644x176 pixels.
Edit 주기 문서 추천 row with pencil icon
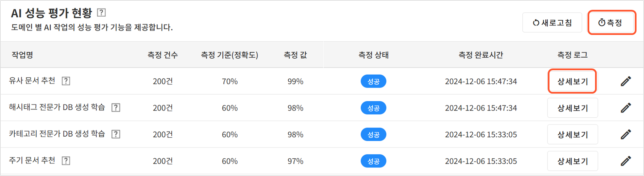[626, 161]
